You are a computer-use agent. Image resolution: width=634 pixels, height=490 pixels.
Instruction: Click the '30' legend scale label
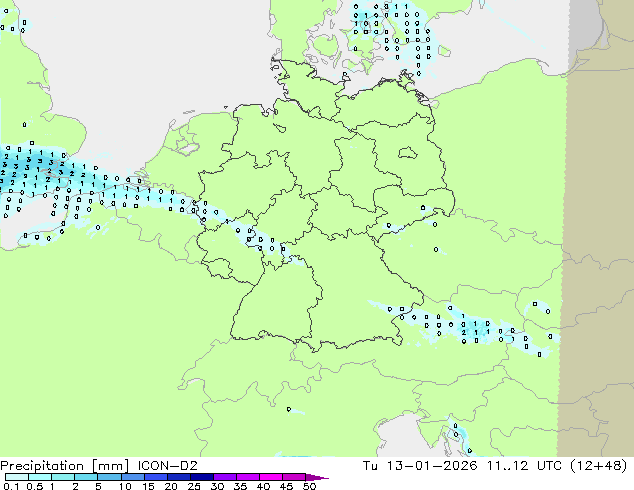point(217,486)
